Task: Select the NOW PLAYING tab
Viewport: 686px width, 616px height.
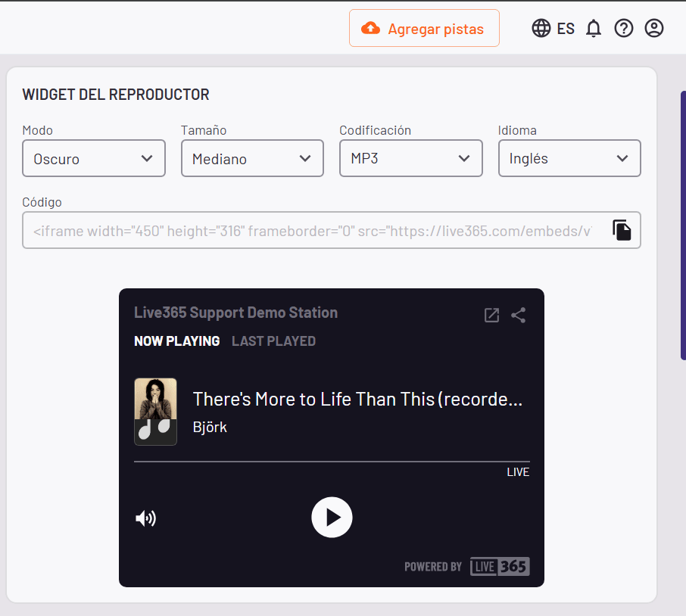Action: tap(176, 341)
